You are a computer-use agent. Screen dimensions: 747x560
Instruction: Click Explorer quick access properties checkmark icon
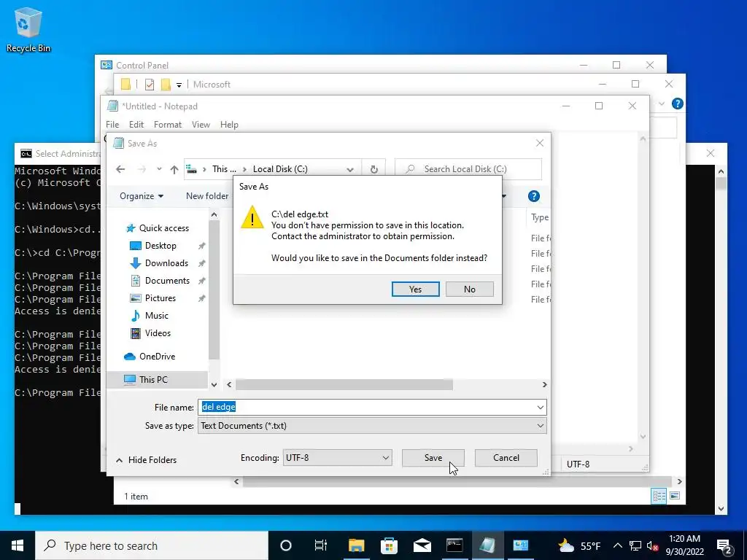pos(150,85)
